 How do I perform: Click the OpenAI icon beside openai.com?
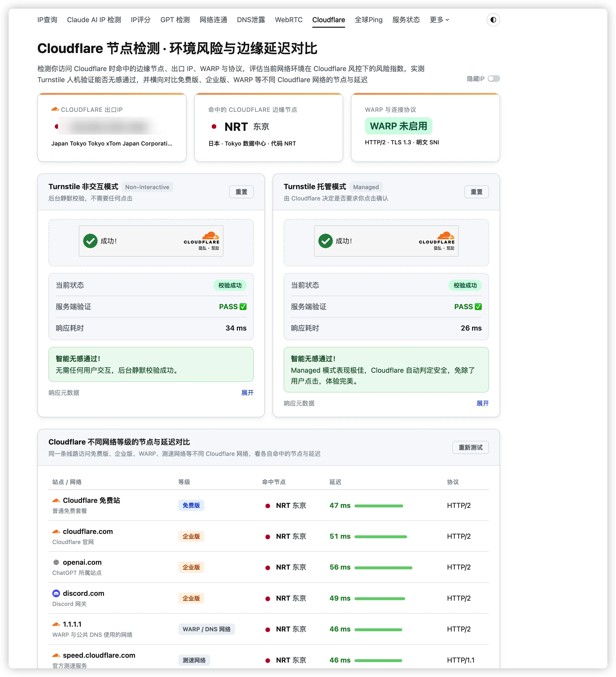56,562
